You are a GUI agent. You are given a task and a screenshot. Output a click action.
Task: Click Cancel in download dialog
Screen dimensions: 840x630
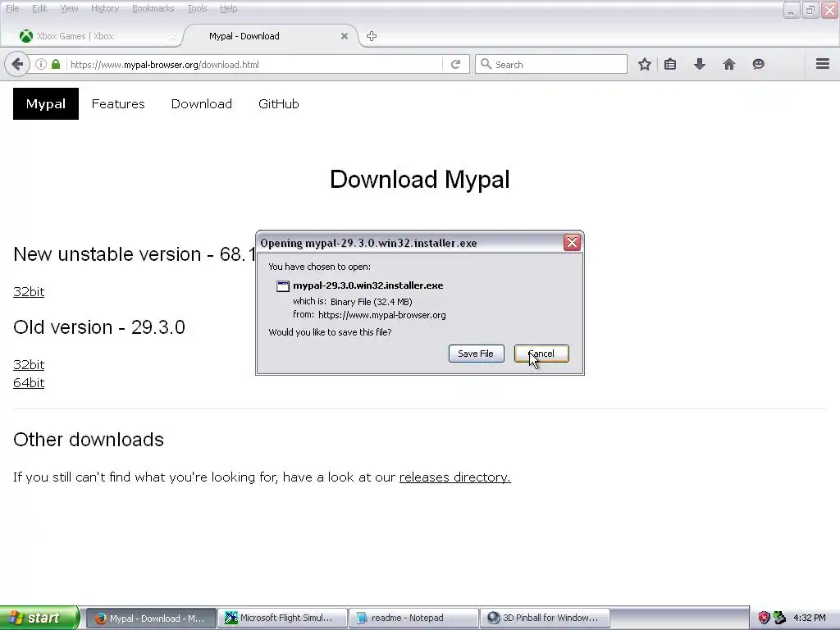[541, 354]
